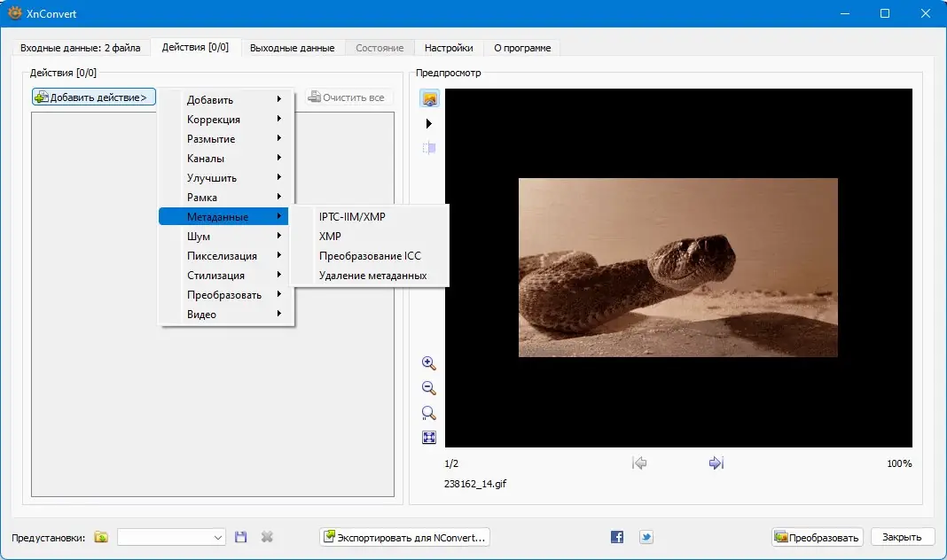Open the presets folder icon
Screen dimensions: 947x560
(101, 537)
